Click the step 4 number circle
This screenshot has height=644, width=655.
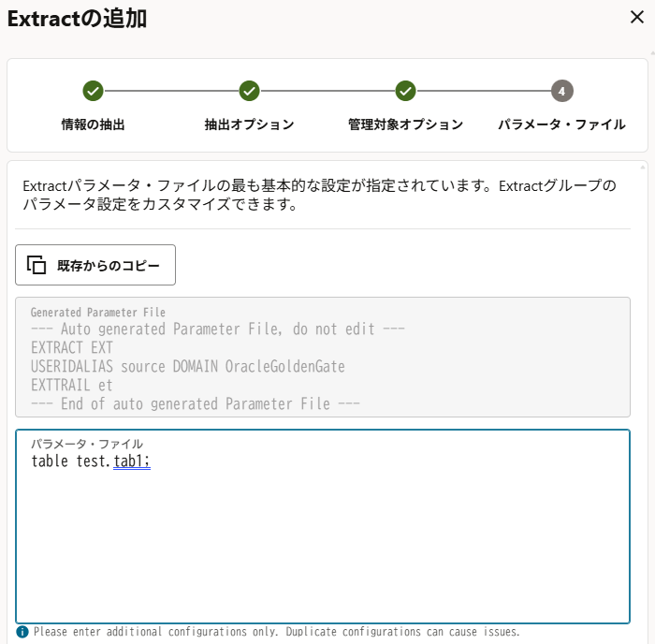[561, 91]
